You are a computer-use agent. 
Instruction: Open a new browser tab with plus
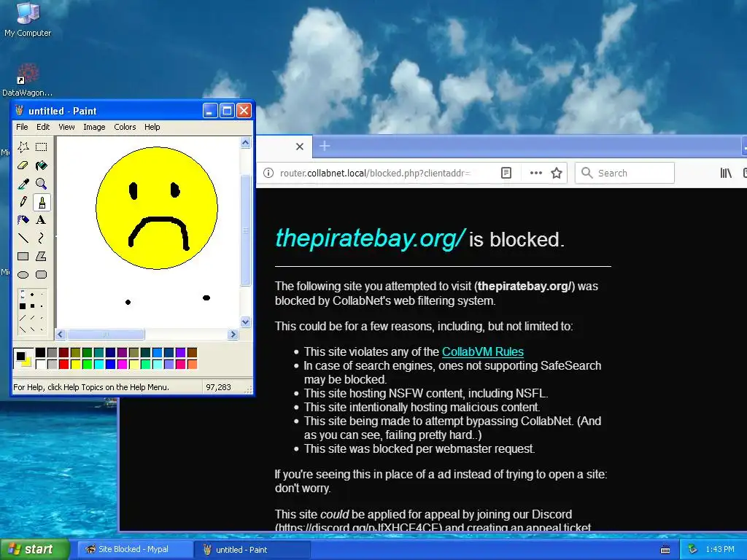coord(325,146)
